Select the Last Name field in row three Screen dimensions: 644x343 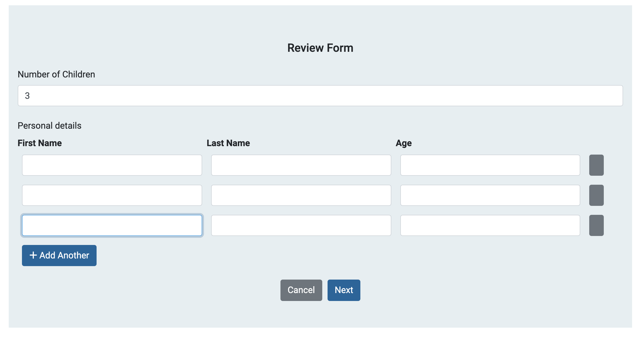click(301, 225)
